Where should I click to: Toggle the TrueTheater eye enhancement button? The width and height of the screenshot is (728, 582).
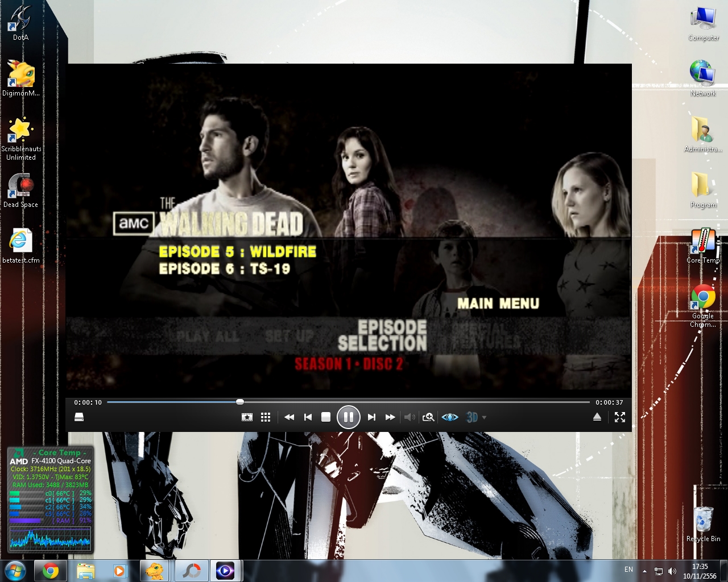(x=450, y=417)
